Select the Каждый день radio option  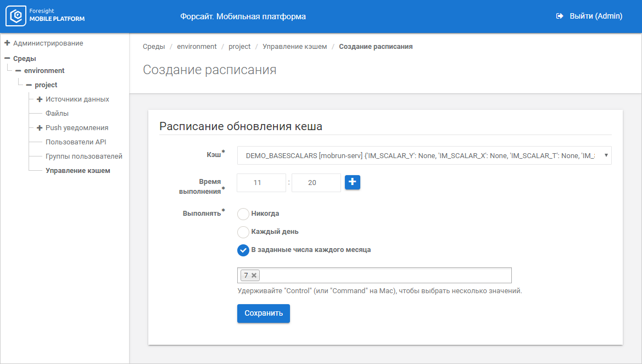pos(243,232)
